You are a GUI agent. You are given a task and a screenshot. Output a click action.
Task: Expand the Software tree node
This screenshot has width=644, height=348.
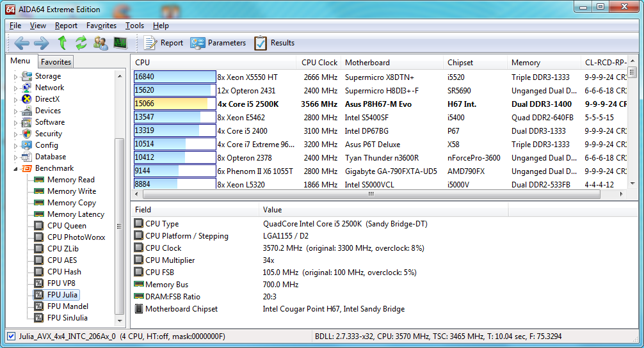15,122
